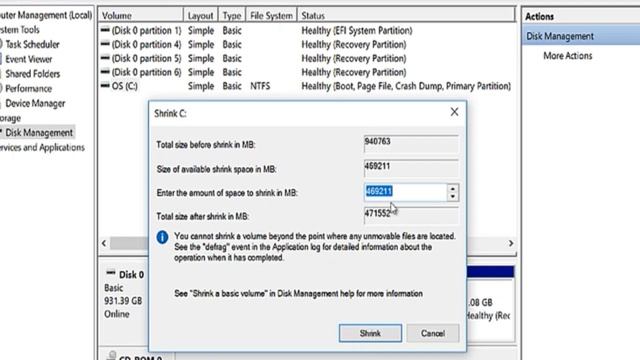Select the OS (C:) volume row
640x360 pixels.
(307, 86)
